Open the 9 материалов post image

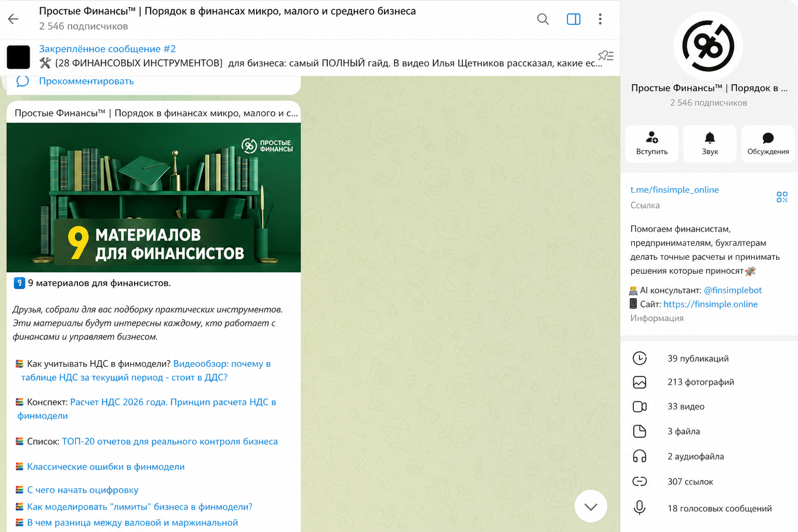pos(154,197)
